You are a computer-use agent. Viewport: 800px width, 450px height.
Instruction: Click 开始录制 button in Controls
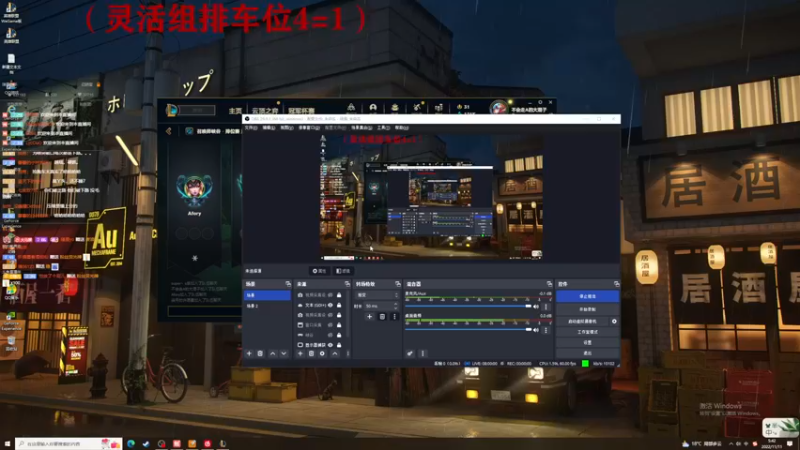click(x=587, y=309)
